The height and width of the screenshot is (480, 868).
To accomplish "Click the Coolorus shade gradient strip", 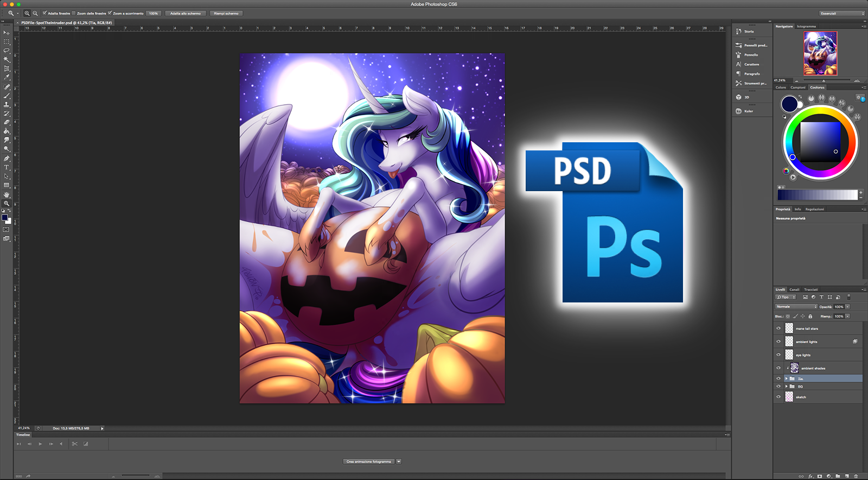I will coord(818,194).
